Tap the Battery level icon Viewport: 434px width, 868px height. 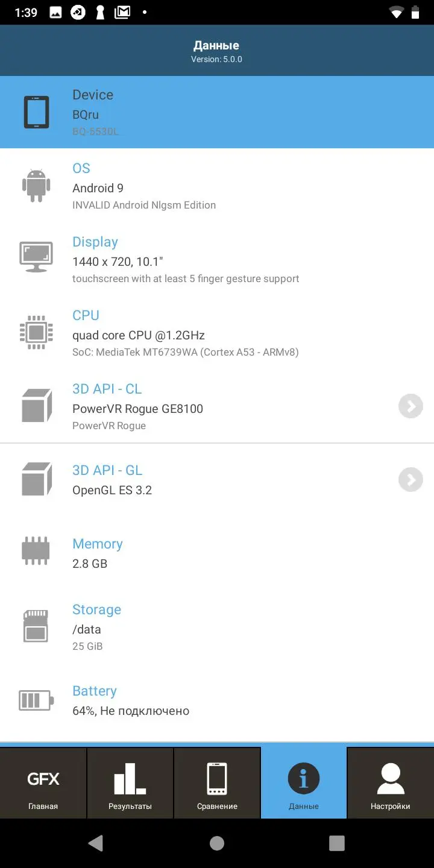[x=36, y=700]
